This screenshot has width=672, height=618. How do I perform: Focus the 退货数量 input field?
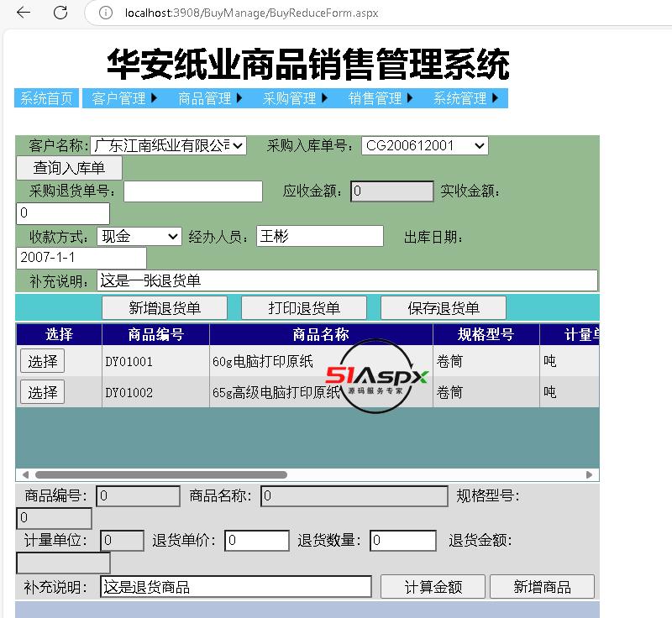[x=401, y=541]
